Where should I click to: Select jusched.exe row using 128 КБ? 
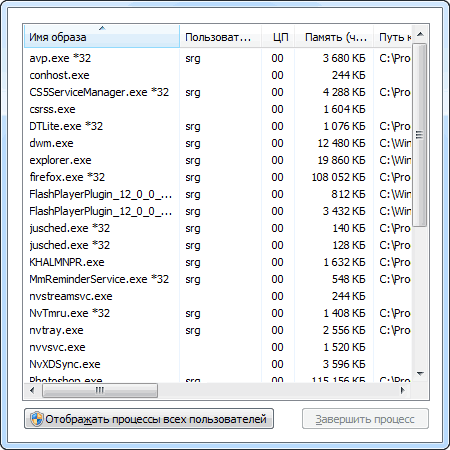tap(218, 245)
